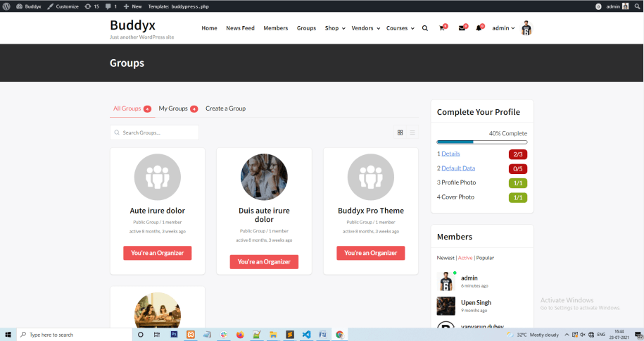
Task: Click the Details profile link
Action: [450, 154]
